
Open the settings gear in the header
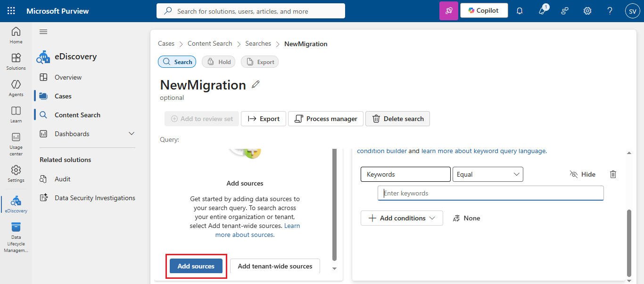(587, 11)
